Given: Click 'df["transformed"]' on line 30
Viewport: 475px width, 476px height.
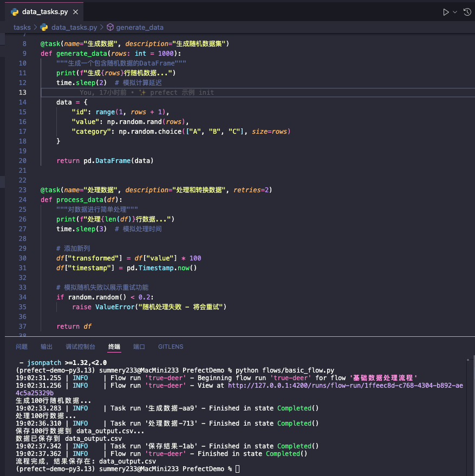Looking at the screenshot, I should click(x=89, y=258).
